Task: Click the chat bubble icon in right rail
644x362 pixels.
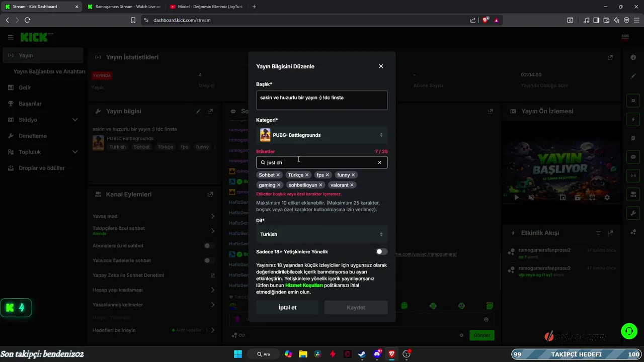Action: [x=633, y=157]
